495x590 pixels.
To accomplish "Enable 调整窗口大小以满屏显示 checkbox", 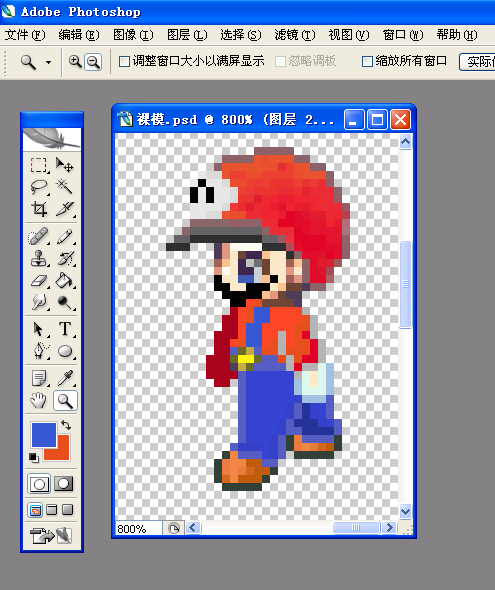I will pyautogui.click(x=124, y=61).
